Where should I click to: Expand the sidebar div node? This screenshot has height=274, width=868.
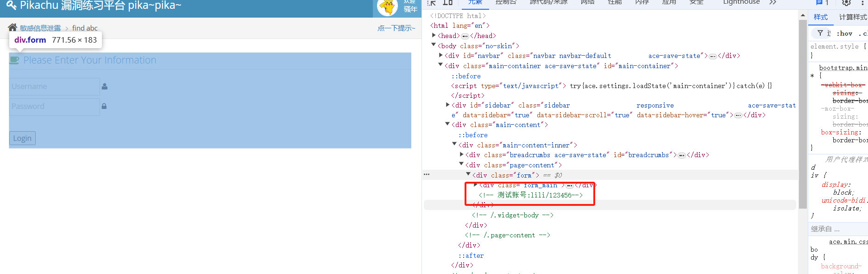(x=448, y=105)
